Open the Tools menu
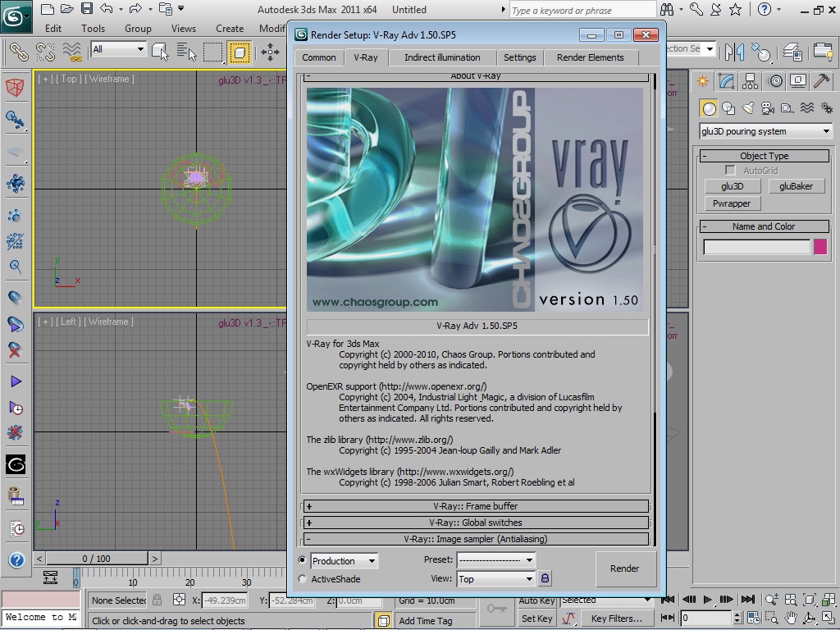840x630 pixels. point(93,29)
